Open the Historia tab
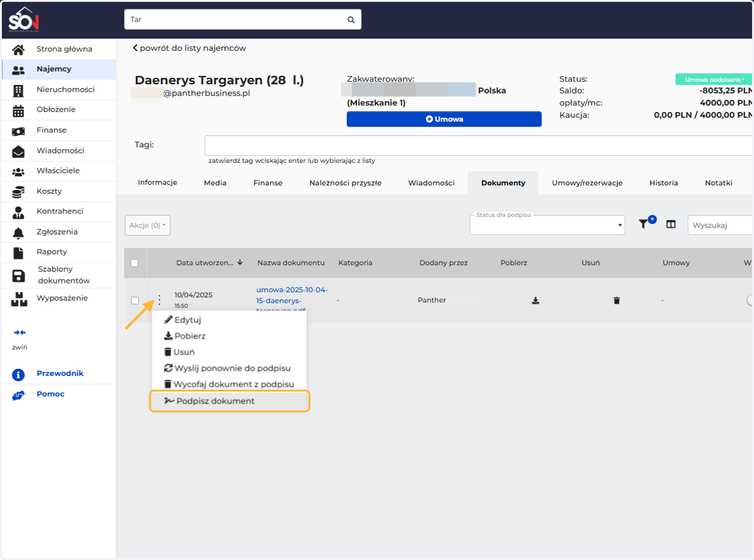754x560 pixels. point(664,183)
